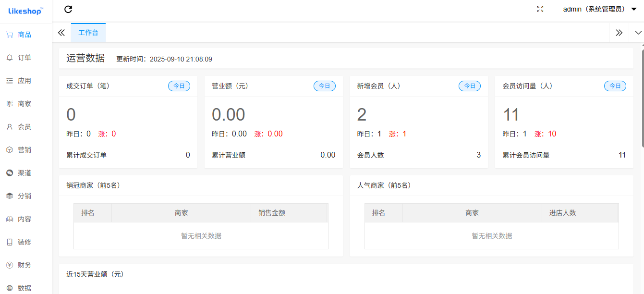Select the 财务 yen icon
The width and height of the screenshot is (644, 294).
pyautogui.click(x=10, y=265)
